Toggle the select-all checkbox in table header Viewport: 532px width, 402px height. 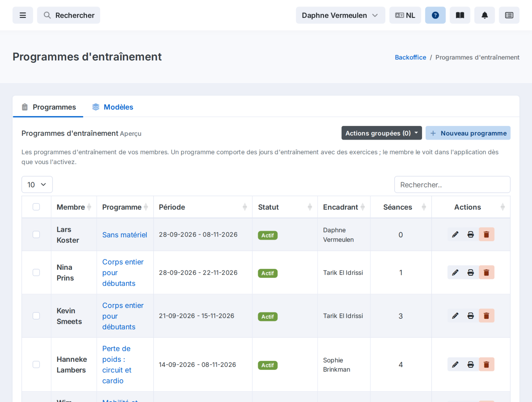point(36,207)
